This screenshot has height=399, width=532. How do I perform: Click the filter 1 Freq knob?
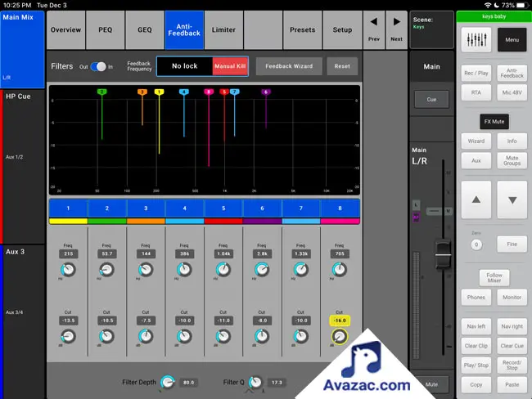click(x=68, y=270)
